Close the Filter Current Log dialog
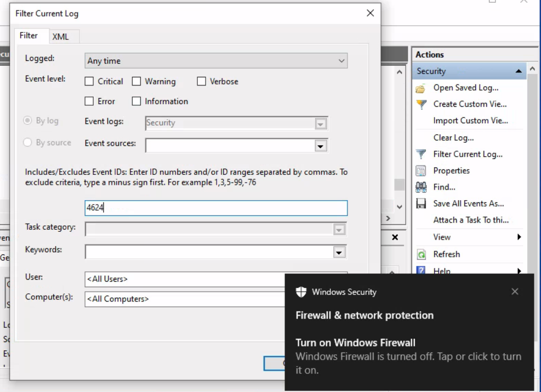Viewport: 541px width, 392px height. 370,13
